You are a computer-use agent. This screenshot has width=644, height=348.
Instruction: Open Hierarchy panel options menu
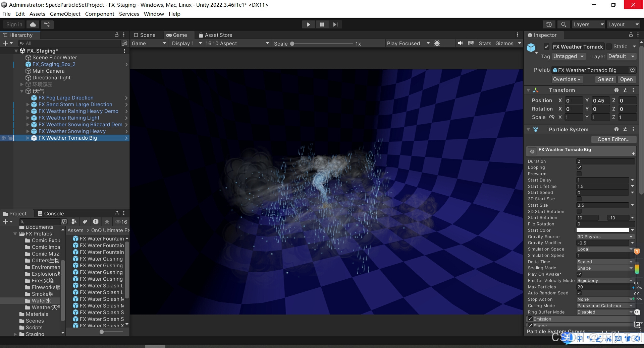coord(124,35)
